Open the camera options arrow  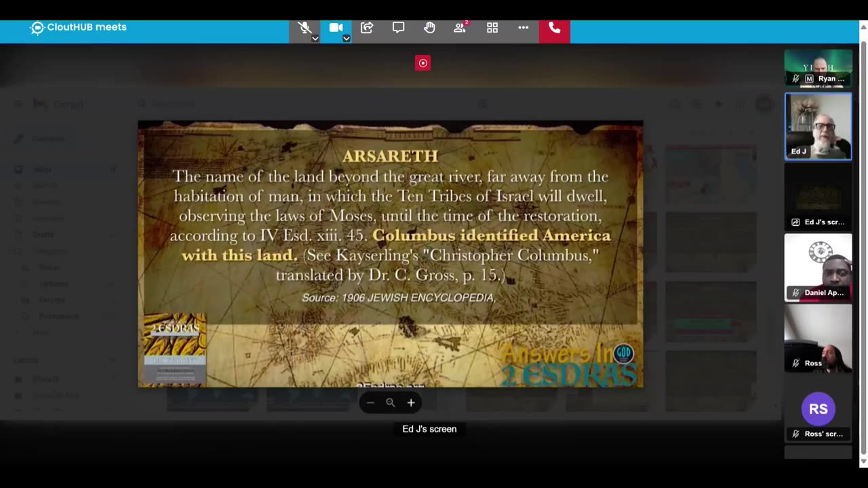(347, 39)
